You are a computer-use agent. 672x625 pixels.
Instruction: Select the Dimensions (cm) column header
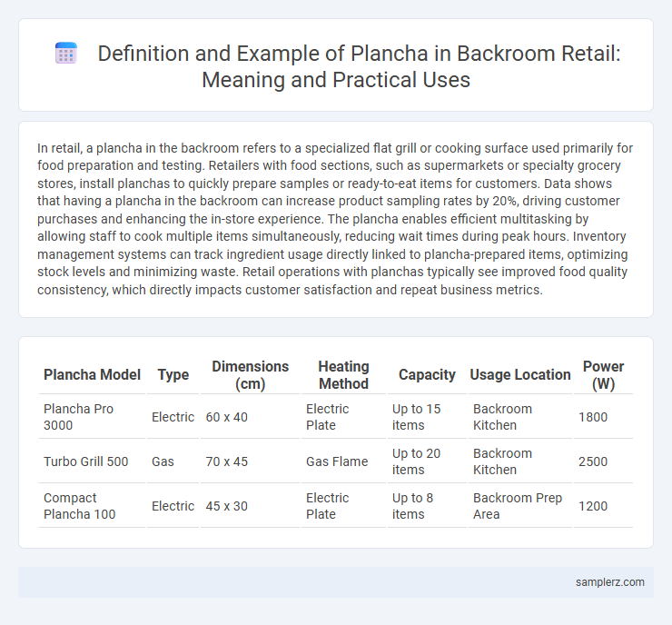251,374
